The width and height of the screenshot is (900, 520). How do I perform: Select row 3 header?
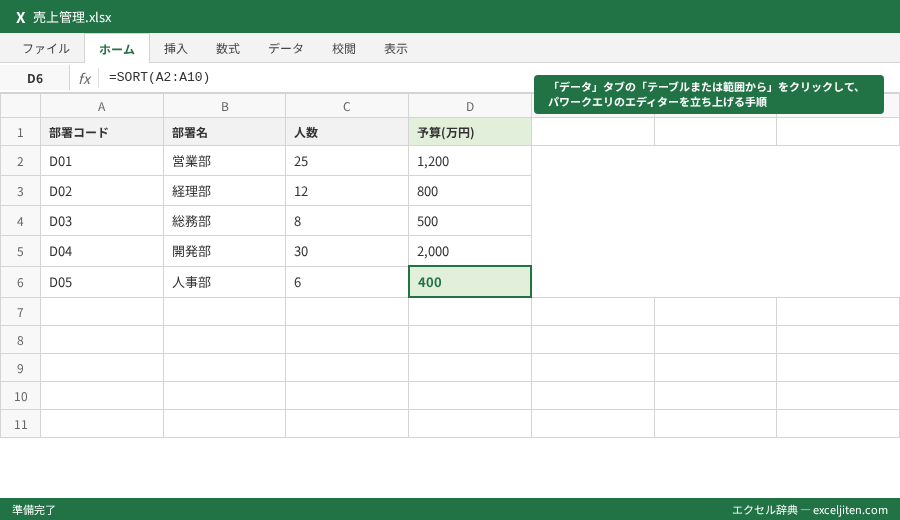[20, 191]
